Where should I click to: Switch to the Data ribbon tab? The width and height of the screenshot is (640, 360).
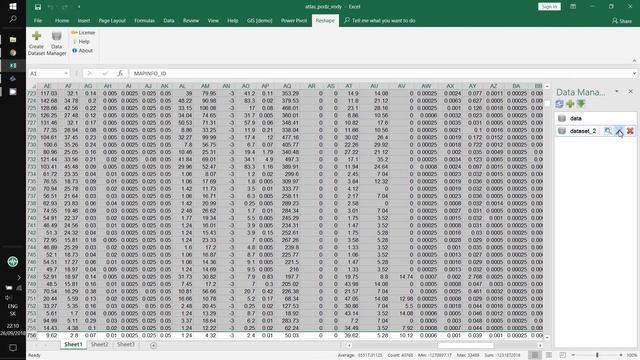point(169,20)
